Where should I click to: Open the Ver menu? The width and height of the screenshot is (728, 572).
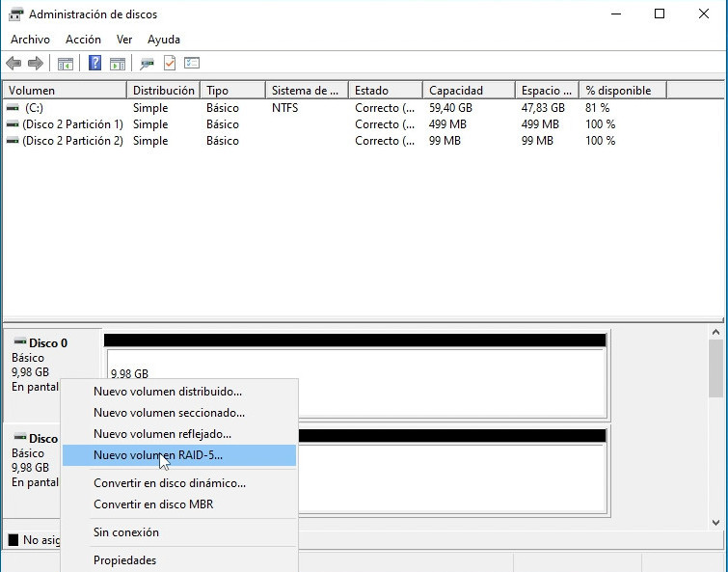(x=124, y=40)
